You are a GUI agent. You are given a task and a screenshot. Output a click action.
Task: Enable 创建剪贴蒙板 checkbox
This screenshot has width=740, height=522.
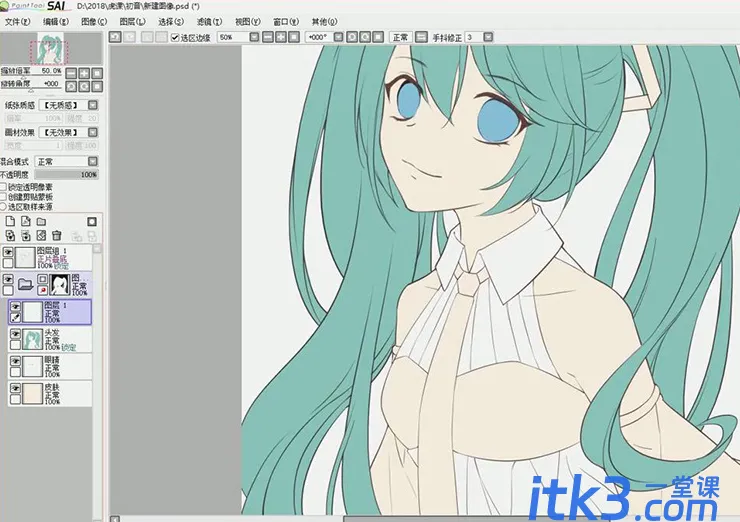click(x=3, y=197)
